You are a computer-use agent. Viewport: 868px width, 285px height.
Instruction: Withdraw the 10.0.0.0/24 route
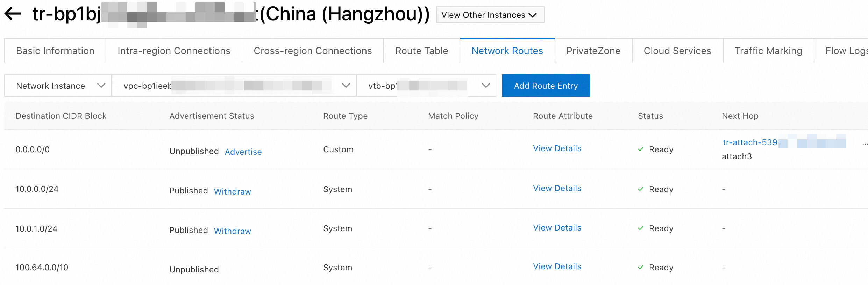233,192
